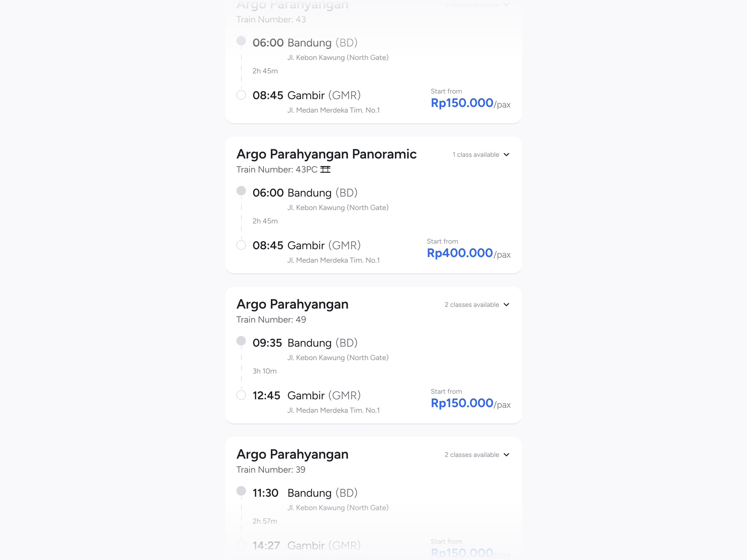Click the Rp400.000 price on the Panoramic card
747x560 pixels.
pos(460,253)
